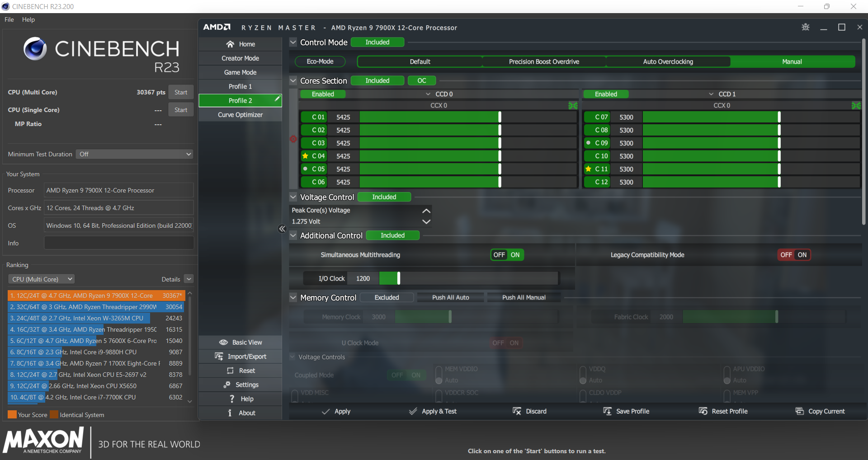Open the File menu in Cinebench
This screenshot has width=868, height=460.
pos(9,19)
